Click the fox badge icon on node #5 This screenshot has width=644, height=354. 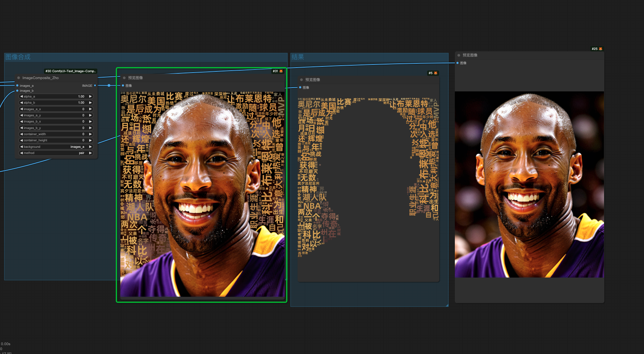pos(436,73)
